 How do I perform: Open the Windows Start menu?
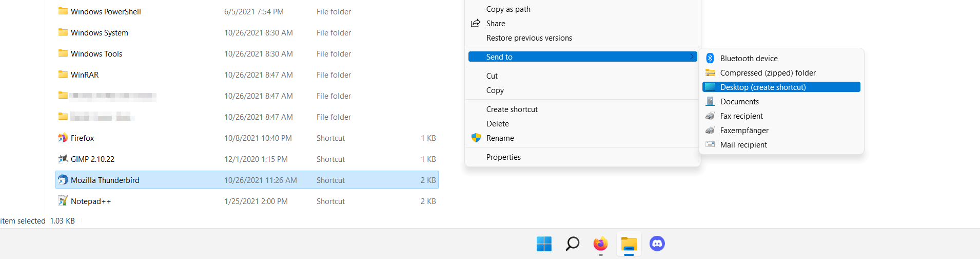tap(544, 244)
